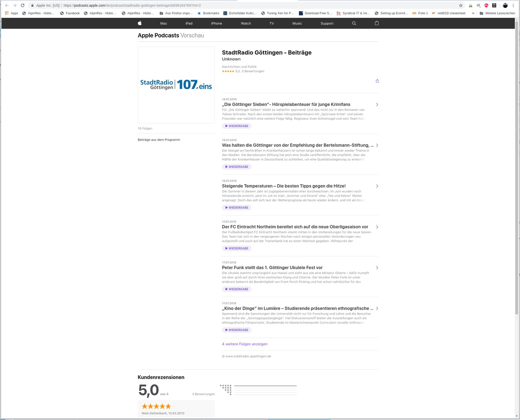Click the padlock site info icon
Viewport: 520px width, 420px height.
[x=32, y=5]
